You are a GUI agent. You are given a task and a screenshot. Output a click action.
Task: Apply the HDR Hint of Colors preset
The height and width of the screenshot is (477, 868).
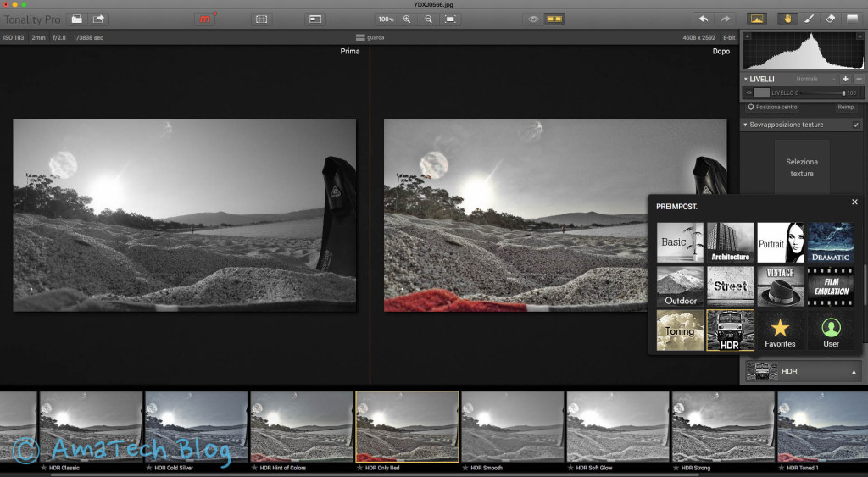coord(302,426)
